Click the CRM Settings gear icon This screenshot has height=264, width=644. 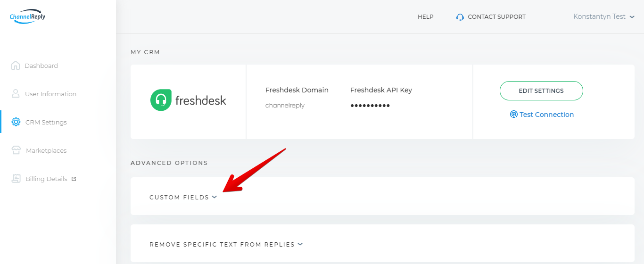16,122
